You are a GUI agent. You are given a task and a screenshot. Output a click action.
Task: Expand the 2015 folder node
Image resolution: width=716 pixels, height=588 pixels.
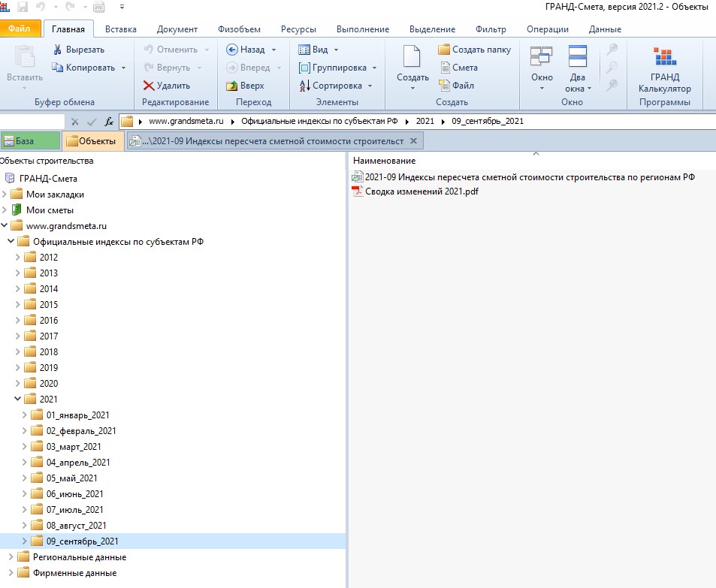click(18, 305)
